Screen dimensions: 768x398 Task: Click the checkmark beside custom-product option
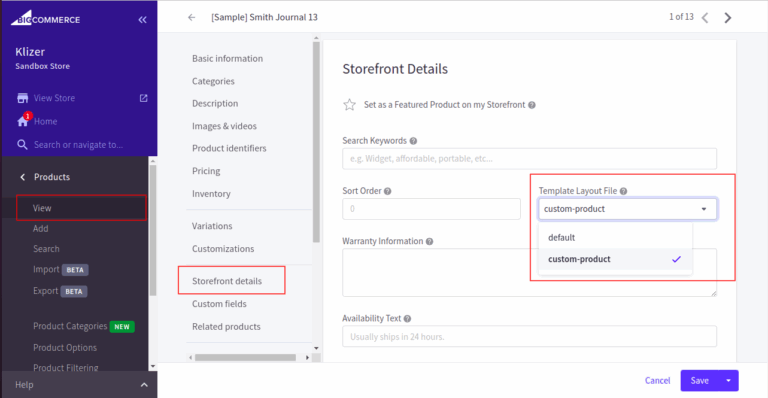676,259
